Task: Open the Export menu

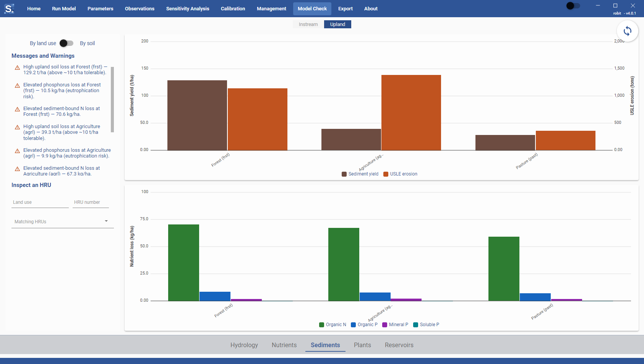Action: pos(346,9)
